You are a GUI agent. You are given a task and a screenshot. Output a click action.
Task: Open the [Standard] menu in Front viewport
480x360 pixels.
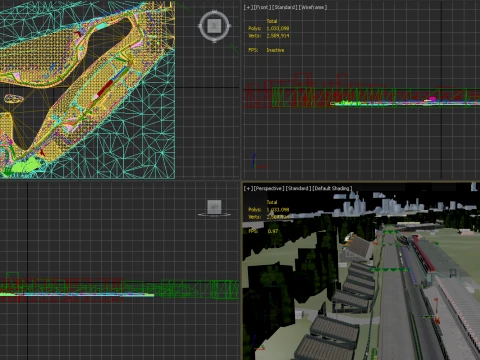coord(284,7)
